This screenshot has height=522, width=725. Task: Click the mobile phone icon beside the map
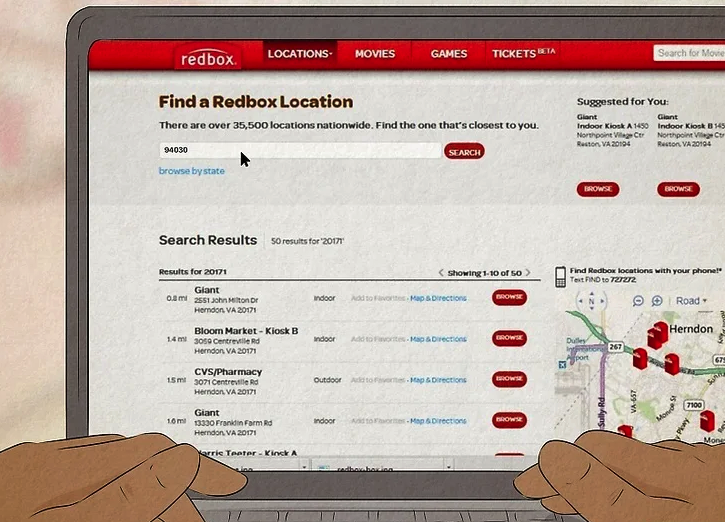pyautogui.click(x=560, y=276)
